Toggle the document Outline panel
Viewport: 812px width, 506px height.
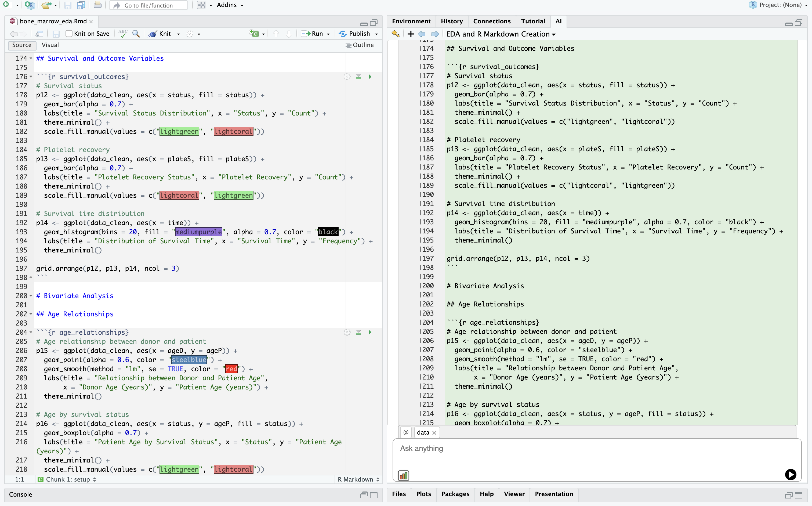click(x=359, y=45)
